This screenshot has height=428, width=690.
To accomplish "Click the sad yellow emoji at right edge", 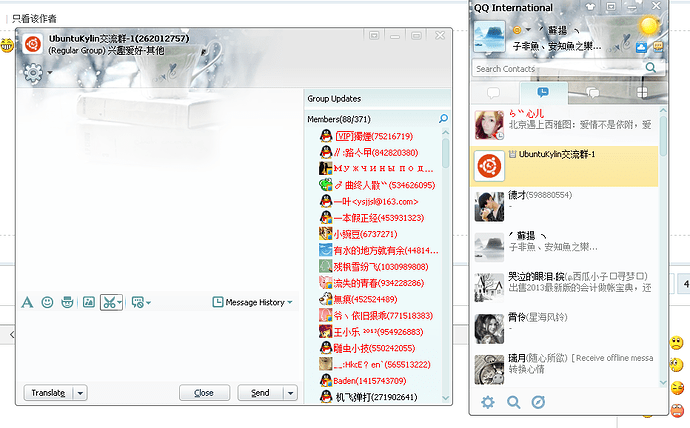I will click(676, 342).
